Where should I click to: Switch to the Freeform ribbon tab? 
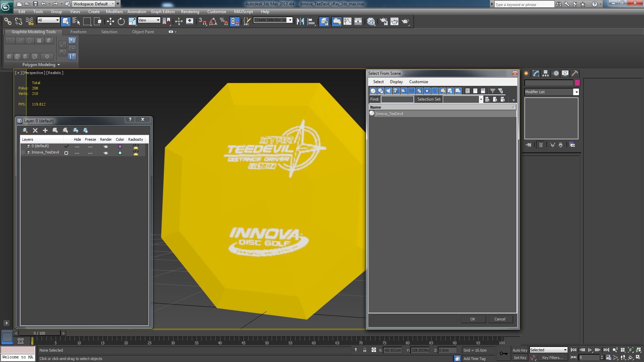(78, 32)
